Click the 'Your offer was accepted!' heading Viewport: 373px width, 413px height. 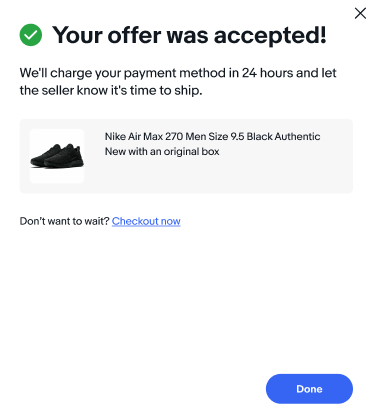click(x=189, y=35)
